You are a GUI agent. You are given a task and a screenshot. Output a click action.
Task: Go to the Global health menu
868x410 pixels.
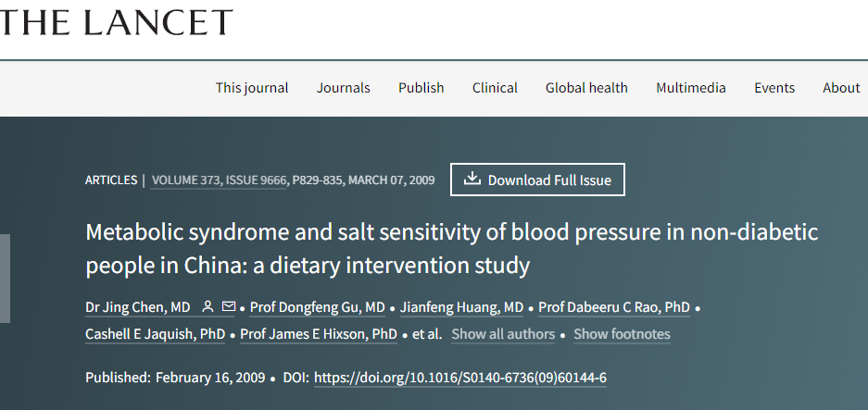(x=586, y=88)
